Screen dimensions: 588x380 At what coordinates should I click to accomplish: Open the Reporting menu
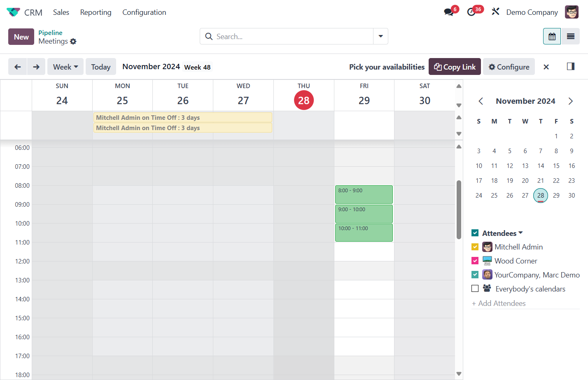(96, 12)
